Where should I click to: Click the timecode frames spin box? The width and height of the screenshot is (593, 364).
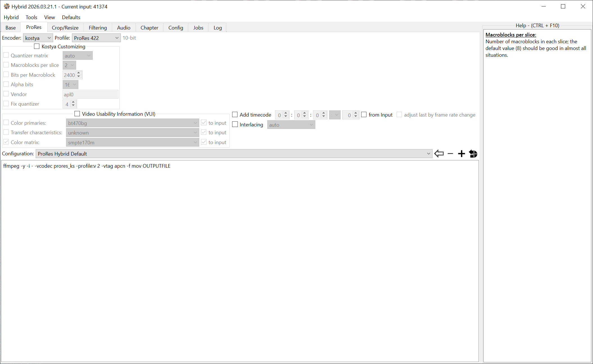pyautogui.click(x=351, y=115)
